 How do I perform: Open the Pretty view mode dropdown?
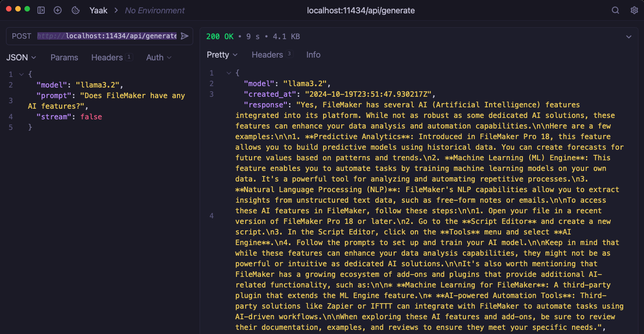coord(222,55)
